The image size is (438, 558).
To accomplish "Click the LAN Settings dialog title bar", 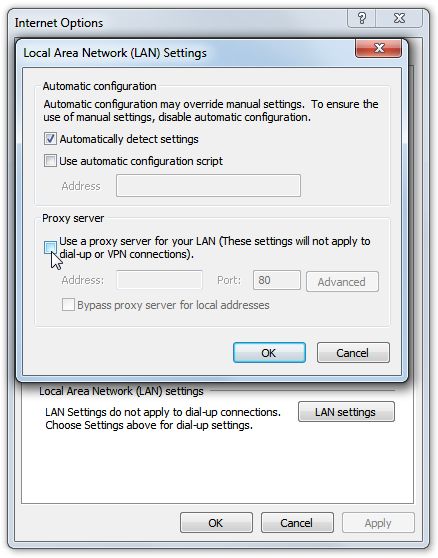I will [x=185, y=53].
